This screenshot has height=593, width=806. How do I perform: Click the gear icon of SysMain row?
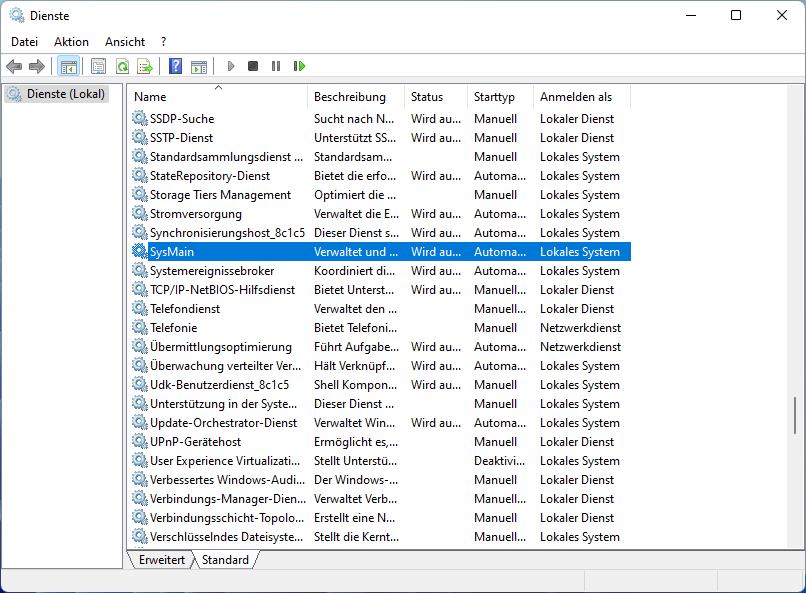[140, 251]
